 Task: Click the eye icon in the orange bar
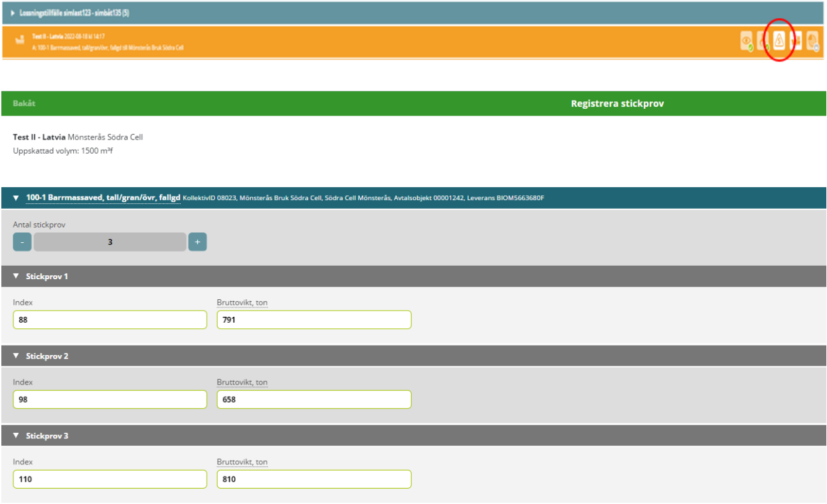[x=746, y=41]
